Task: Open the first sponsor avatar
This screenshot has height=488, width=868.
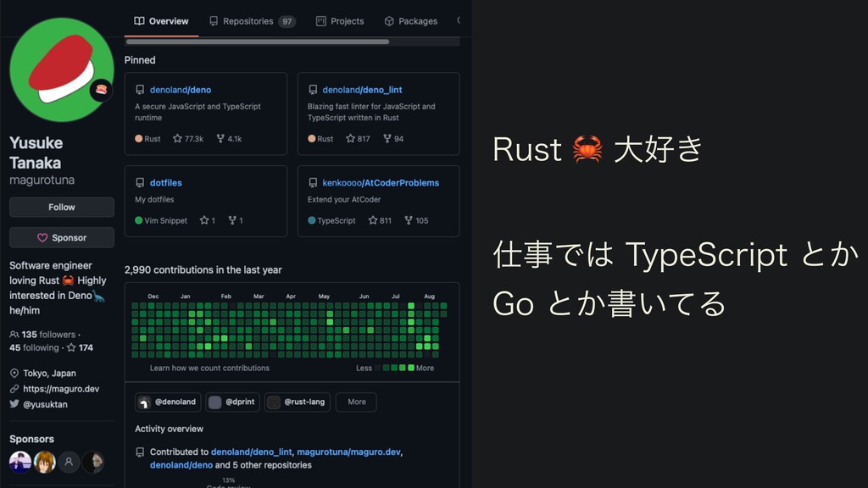Action: (x=20, y=462)
